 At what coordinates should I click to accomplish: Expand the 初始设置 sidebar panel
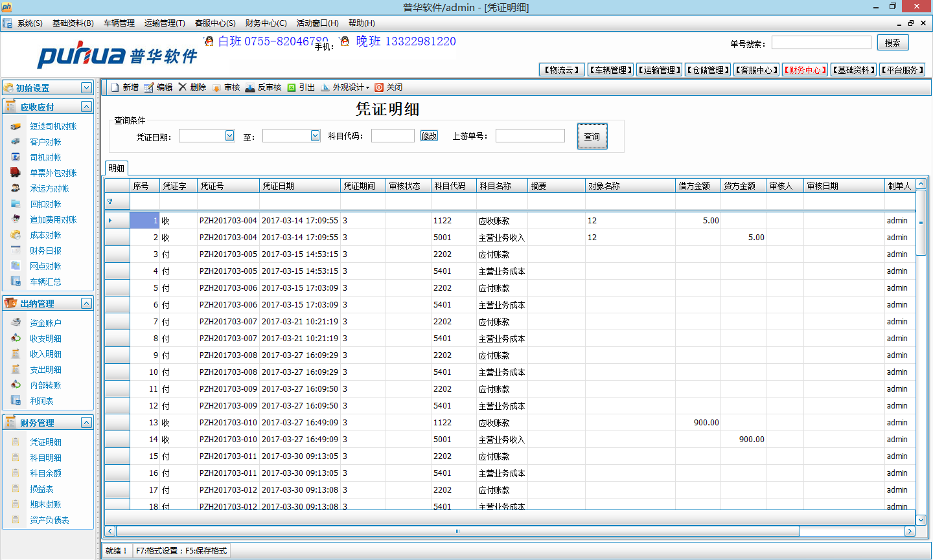point(86,87)
